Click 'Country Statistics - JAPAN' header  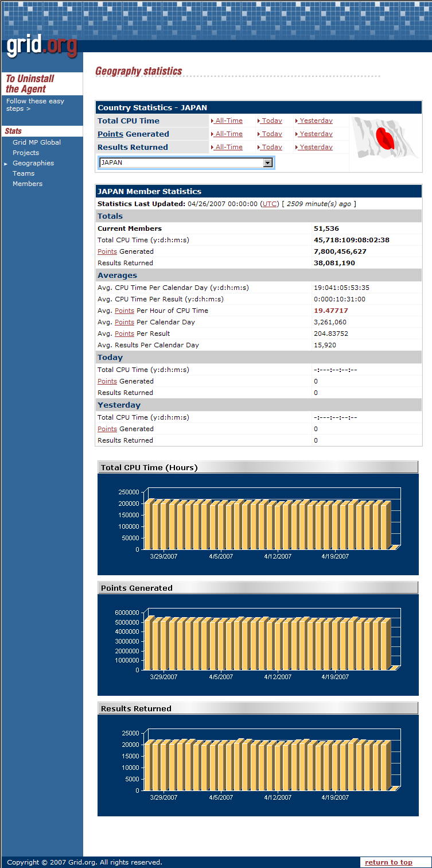pyautogui.click(x=153, y=107)
